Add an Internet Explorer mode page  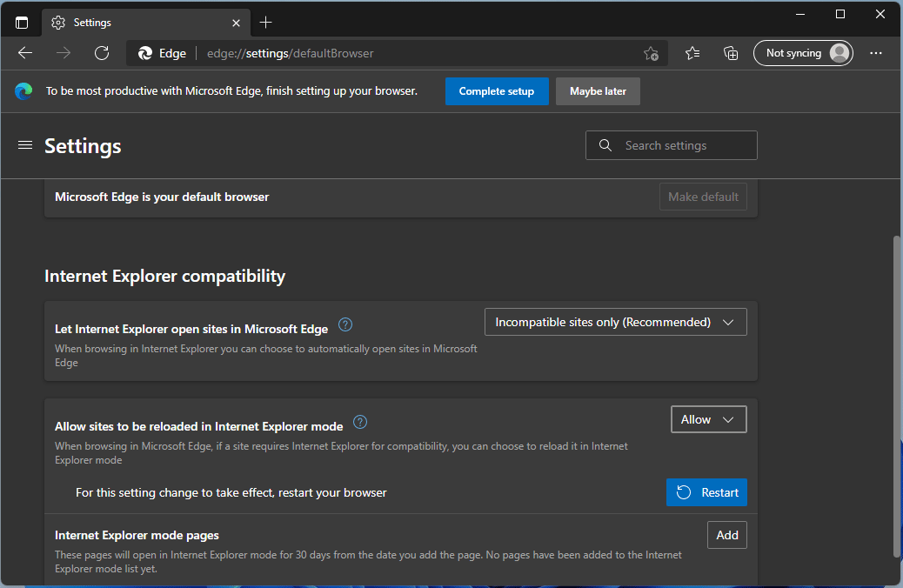[x=726, y=534]
